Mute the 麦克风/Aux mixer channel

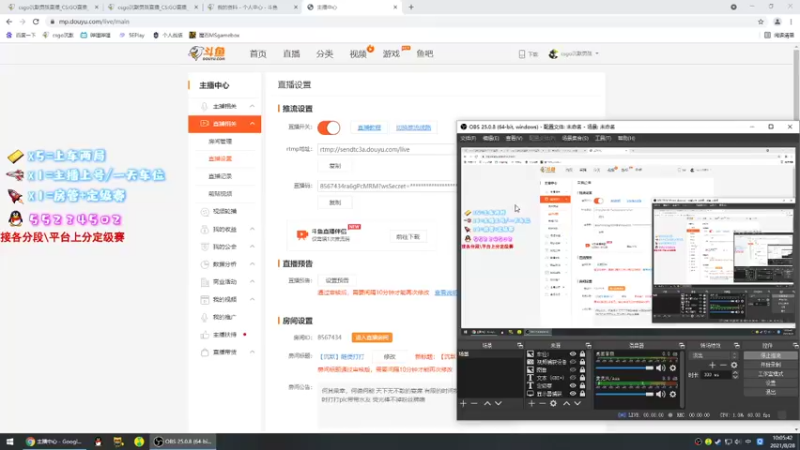coord(661,394)
